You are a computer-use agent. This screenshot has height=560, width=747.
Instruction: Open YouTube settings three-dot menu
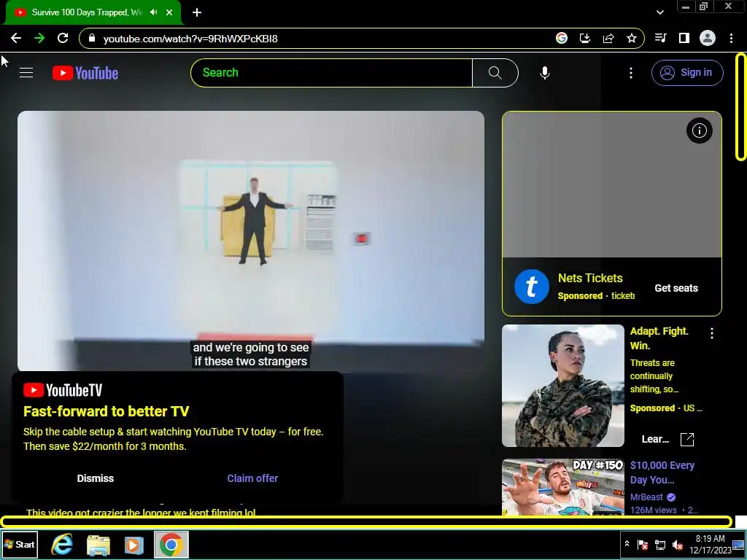(631, 73)
